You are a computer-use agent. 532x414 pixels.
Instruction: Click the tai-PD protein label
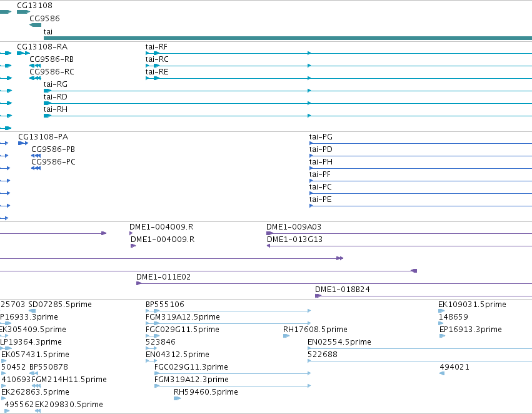pyautogui.click(x=321, y=149)
